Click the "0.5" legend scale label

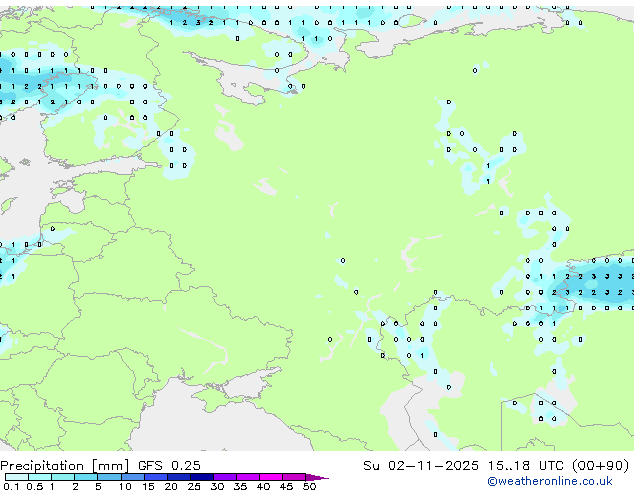pyautogui.click(x=34, y=486)
